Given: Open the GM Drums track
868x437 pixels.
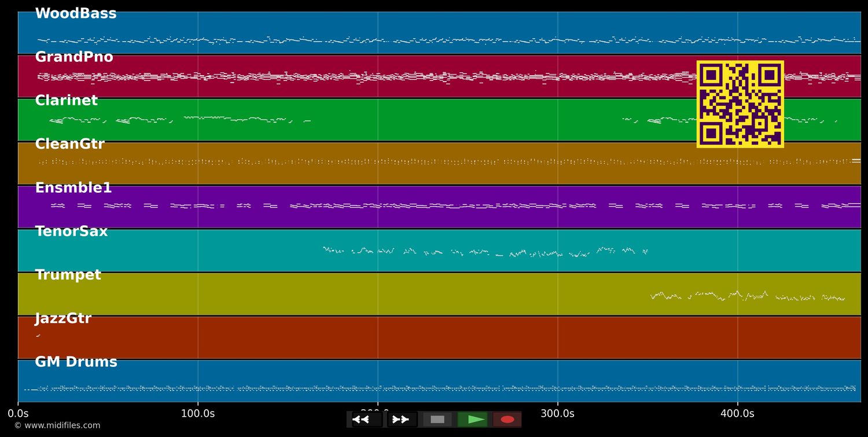Looking at the screenshot, I should [x=76, y=361].
